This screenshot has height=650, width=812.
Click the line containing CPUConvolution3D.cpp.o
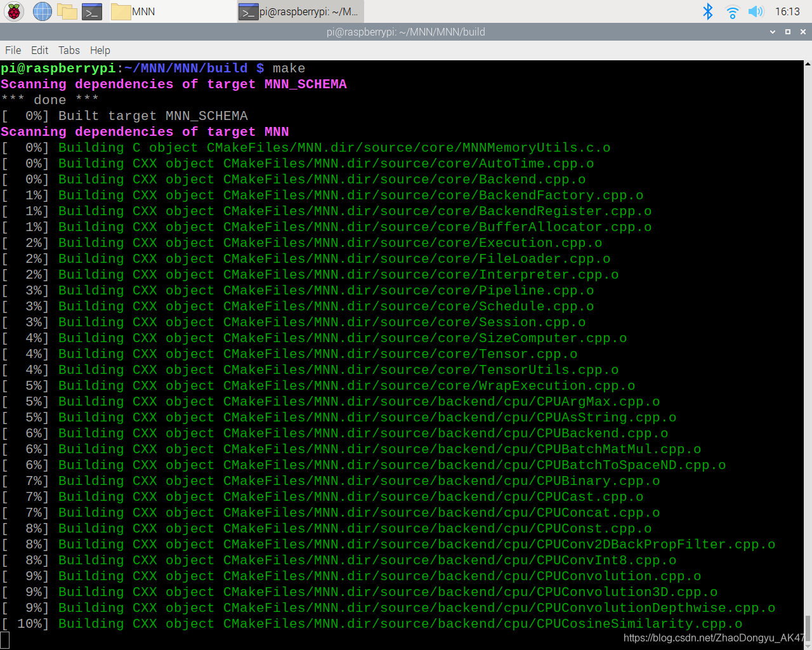[x=360, y=592]
